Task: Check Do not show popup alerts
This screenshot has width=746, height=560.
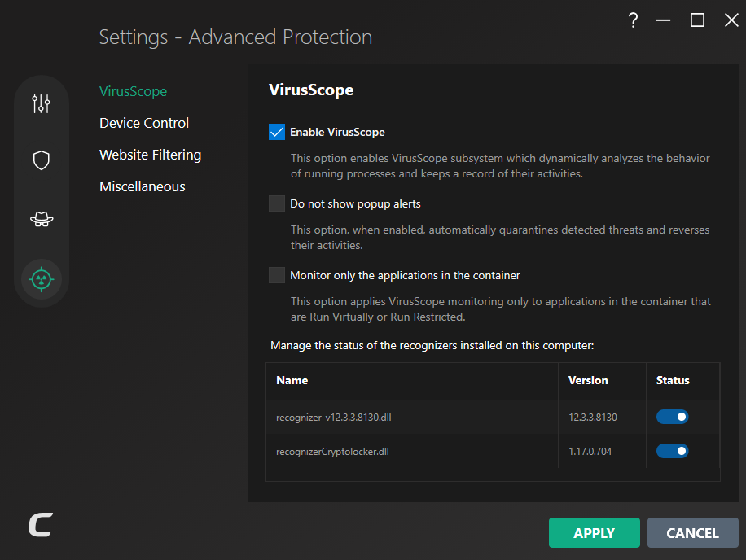Action: click(x=277, y=203)
